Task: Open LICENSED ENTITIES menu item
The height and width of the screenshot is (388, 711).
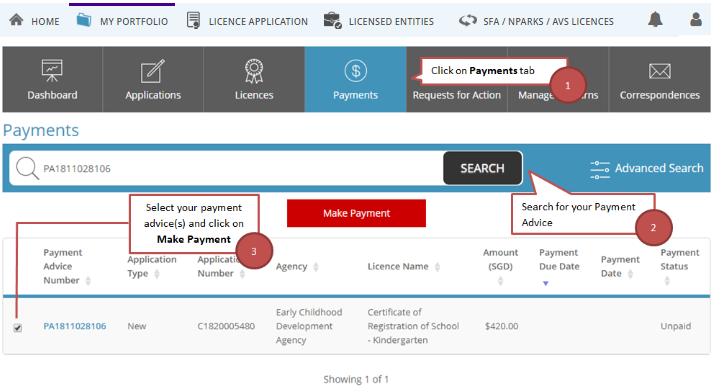Action: click(x=391, y=22)
